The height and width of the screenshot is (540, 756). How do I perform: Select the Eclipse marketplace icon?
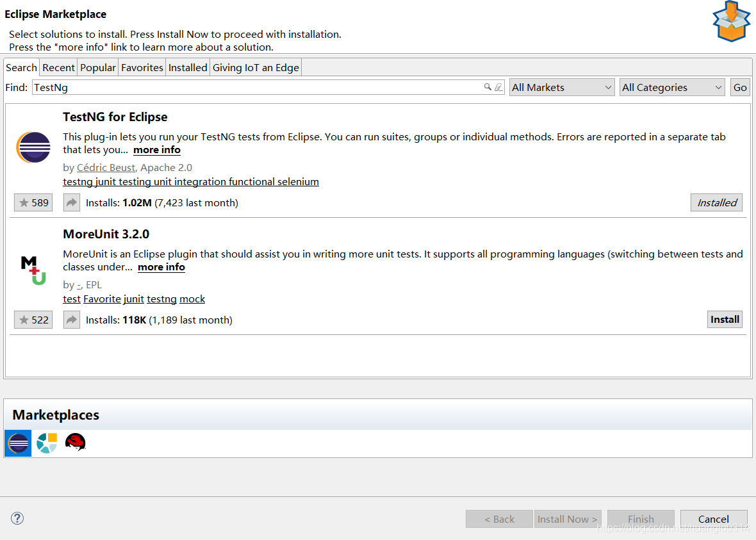coord(19,443)
